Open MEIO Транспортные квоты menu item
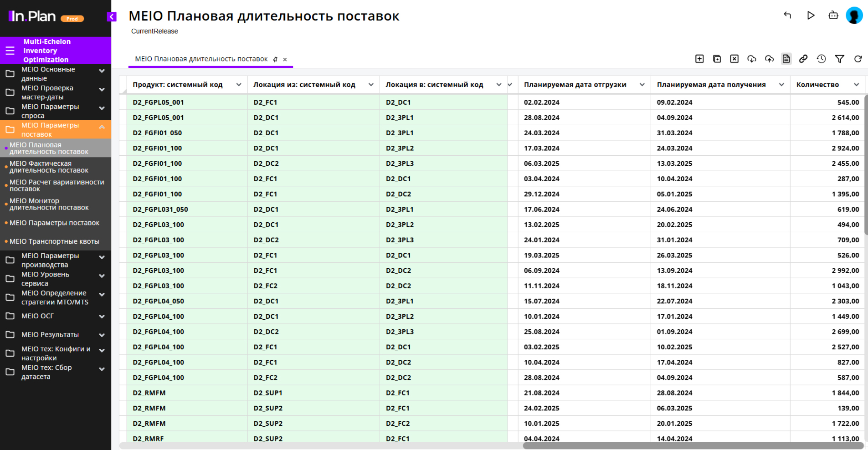The image size is (868, 450). (x=54, y=241)
